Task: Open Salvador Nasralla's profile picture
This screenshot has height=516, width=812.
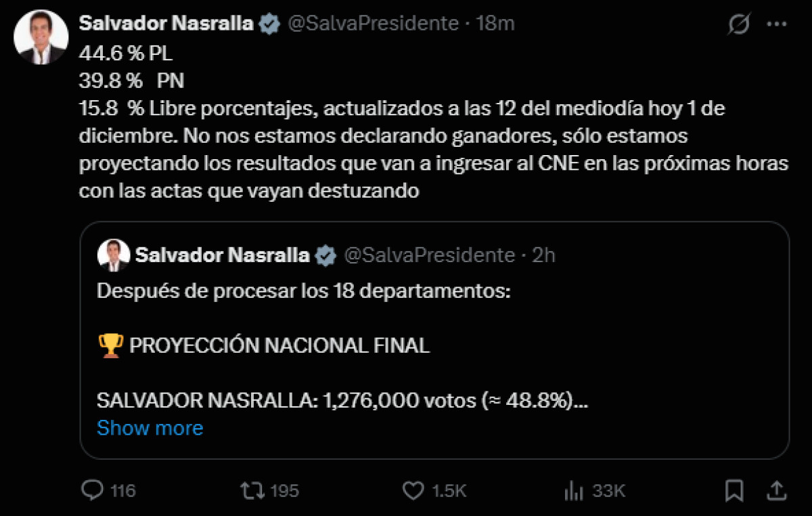Action: [x=41, y=37]
